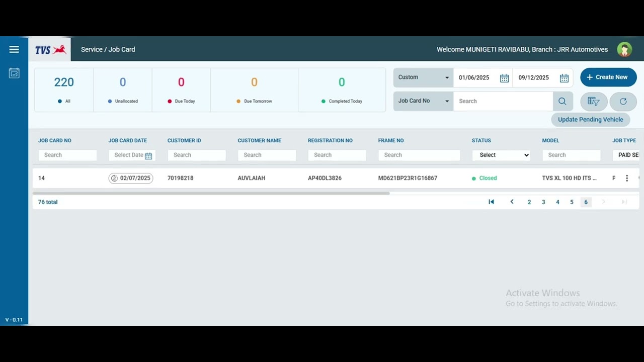The width and height of the screenshot is (644, 362).
Task: Click the JOB TYPE column header
Action: 624,141
